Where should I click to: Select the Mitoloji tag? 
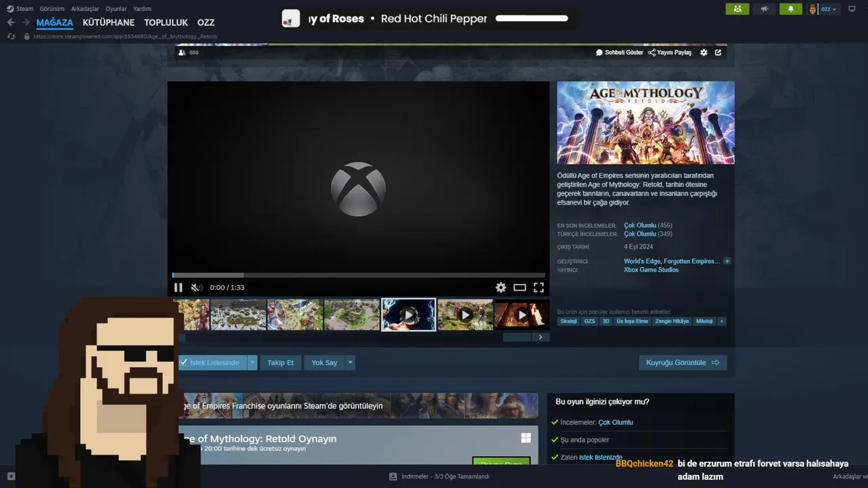coord(705,321)
